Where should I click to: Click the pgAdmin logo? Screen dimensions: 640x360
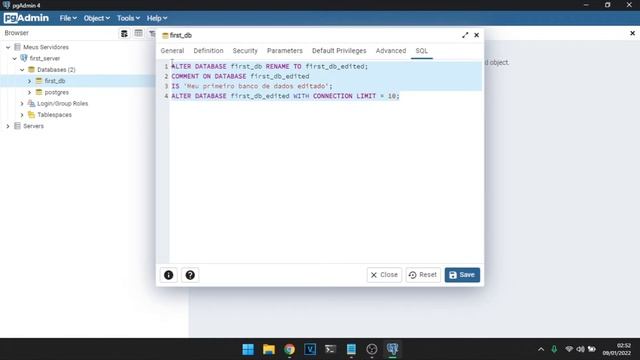pos(26,18)
